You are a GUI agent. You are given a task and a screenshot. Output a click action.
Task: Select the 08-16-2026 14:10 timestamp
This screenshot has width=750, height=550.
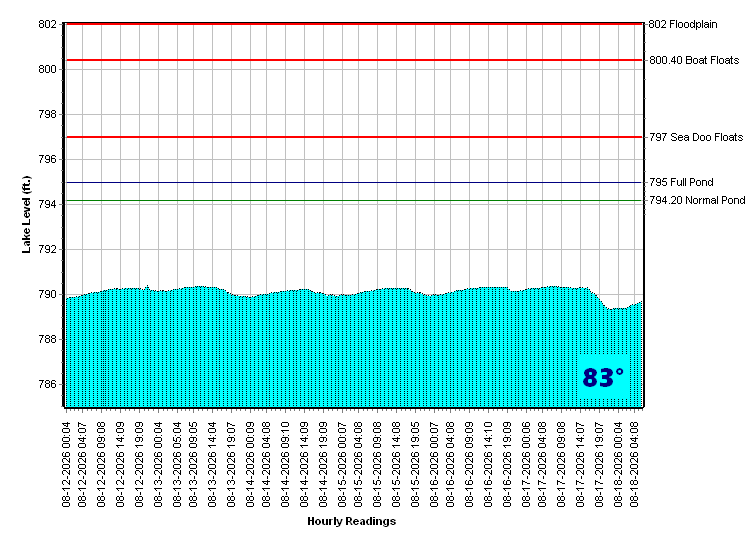(487, 464)
